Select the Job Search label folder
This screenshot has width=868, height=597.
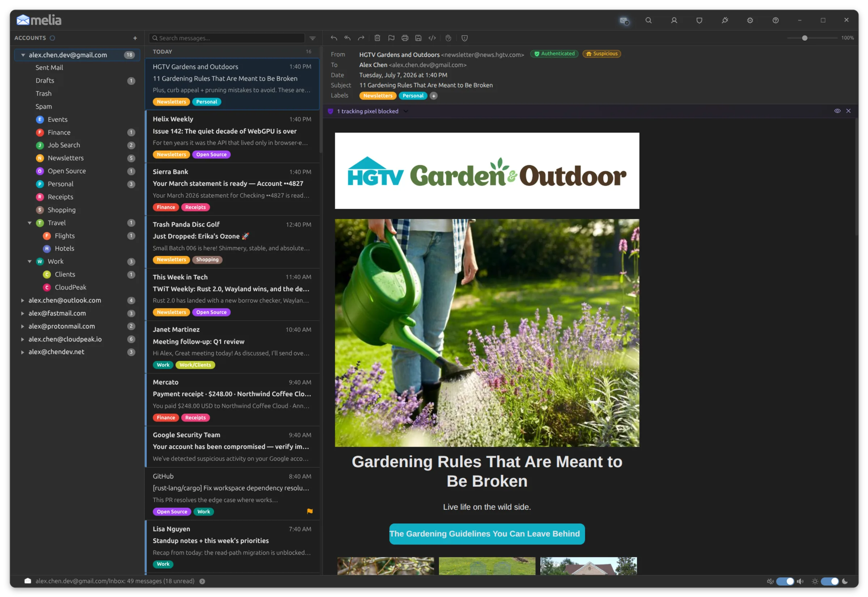pos(77,145)
